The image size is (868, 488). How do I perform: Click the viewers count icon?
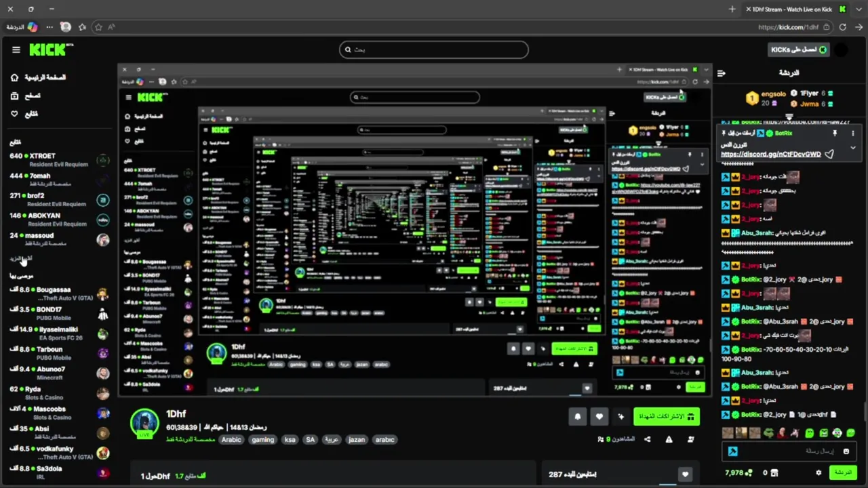point(601,439)
